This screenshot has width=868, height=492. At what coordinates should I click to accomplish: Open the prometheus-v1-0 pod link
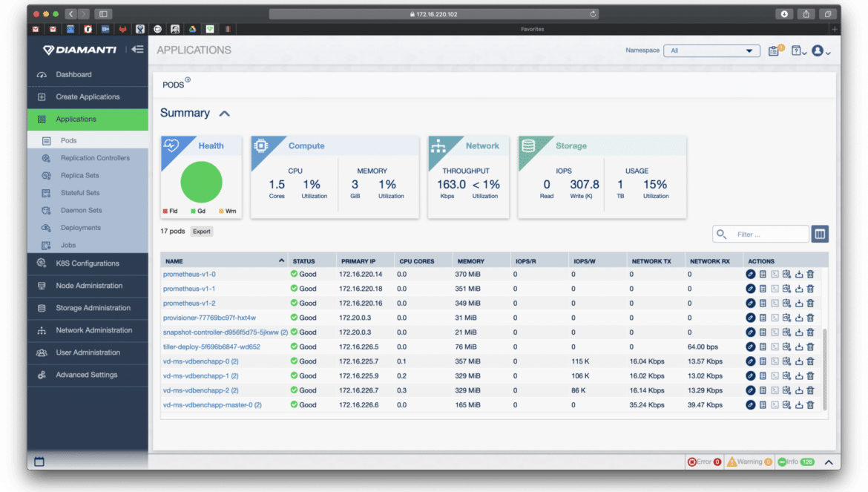189,274
